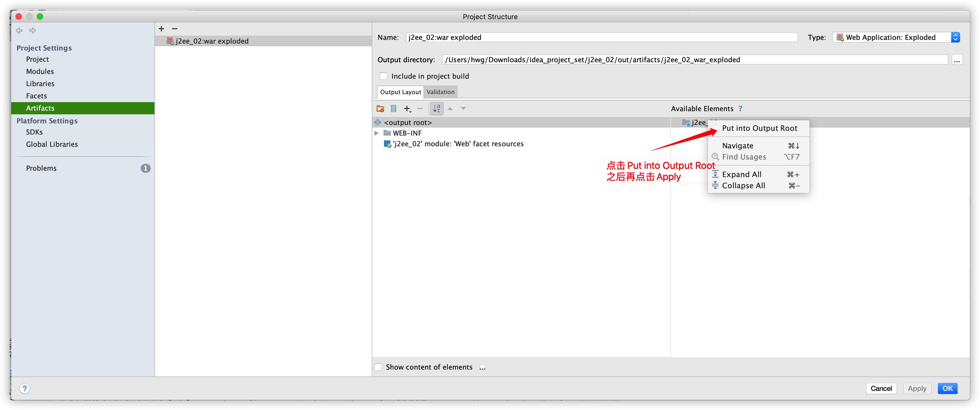Check Show content of elements
The height and width of the screenshot is (410, 980).
click(378, 367)
